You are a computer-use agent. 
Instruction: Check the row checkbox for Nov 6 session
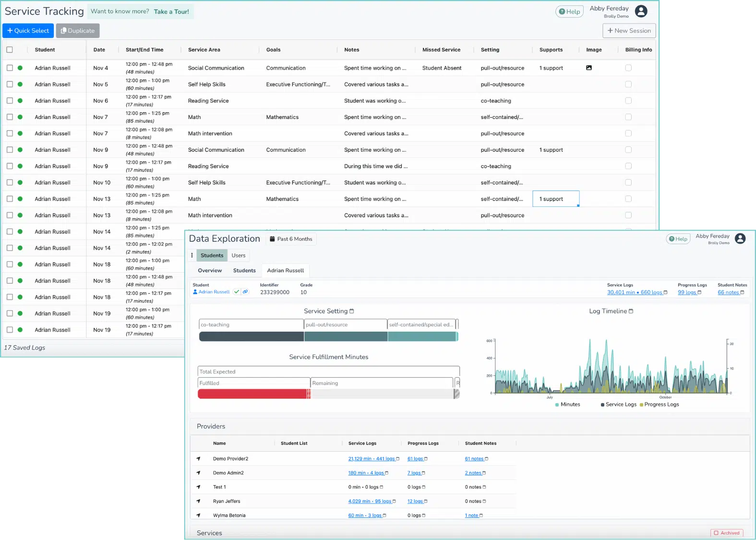(10, 101)
